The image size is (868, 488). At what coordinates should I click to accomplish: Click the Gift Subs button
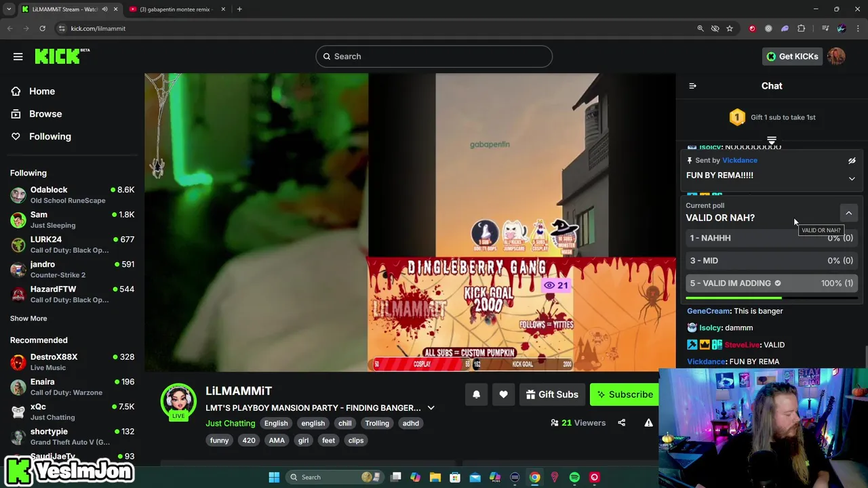553,394
